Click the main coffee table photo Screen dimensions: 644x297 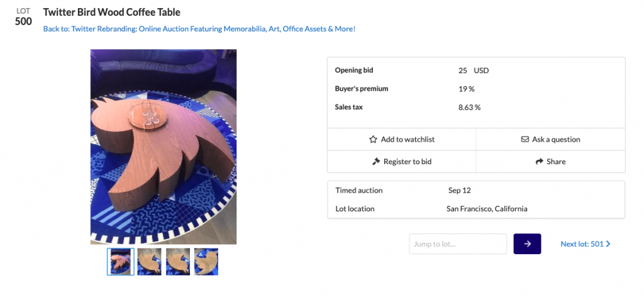click(x=164, y=147)
